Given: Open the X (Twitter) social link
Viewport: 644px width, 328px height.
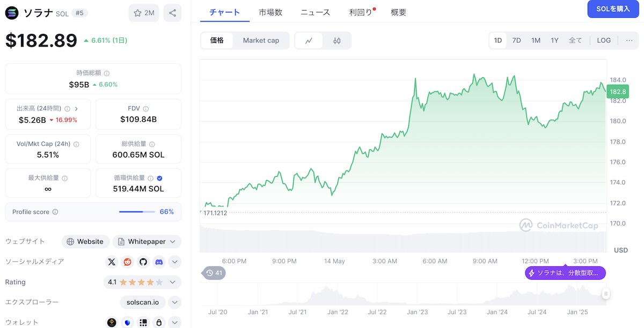Looking at the screenshot, I should [112, 262].
